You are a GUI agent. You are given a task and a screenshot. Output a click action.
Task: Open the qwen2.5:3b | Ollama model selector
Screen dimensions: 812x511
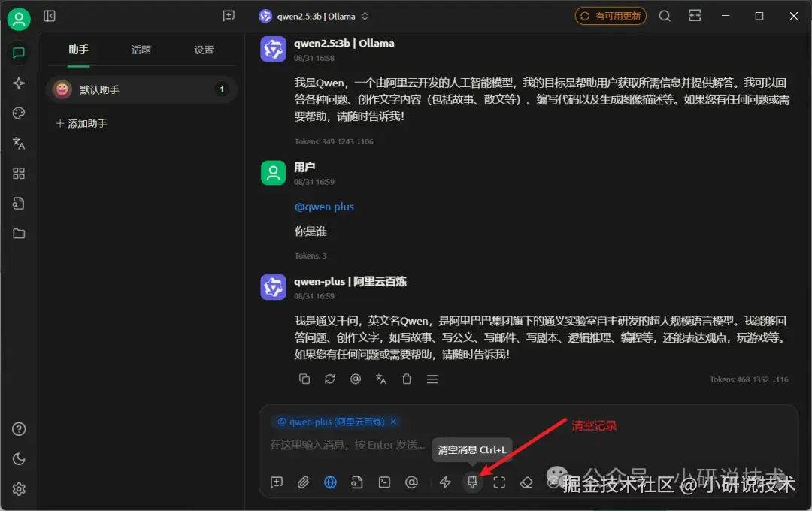(x=314, y=16)
